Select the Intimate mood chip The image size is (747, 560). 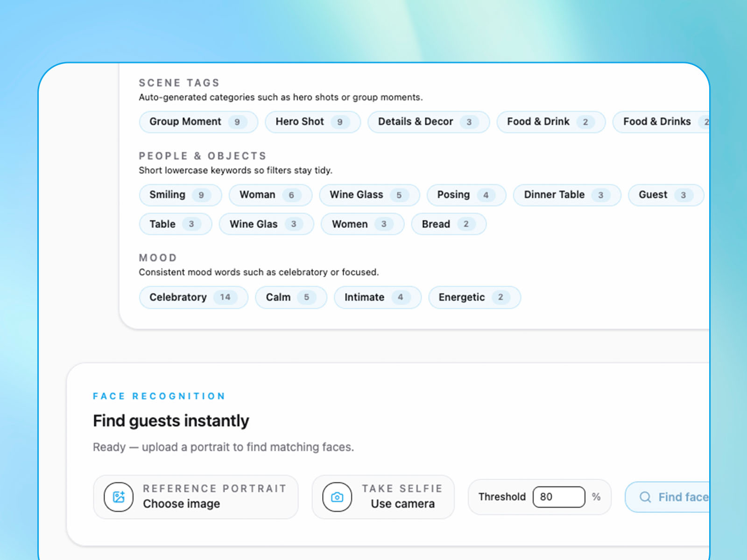[x=377, y=297]
